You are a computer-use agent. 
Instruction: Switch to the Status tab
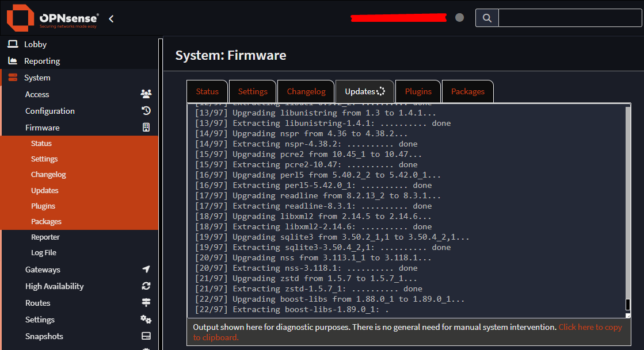[x=207, y=91]
